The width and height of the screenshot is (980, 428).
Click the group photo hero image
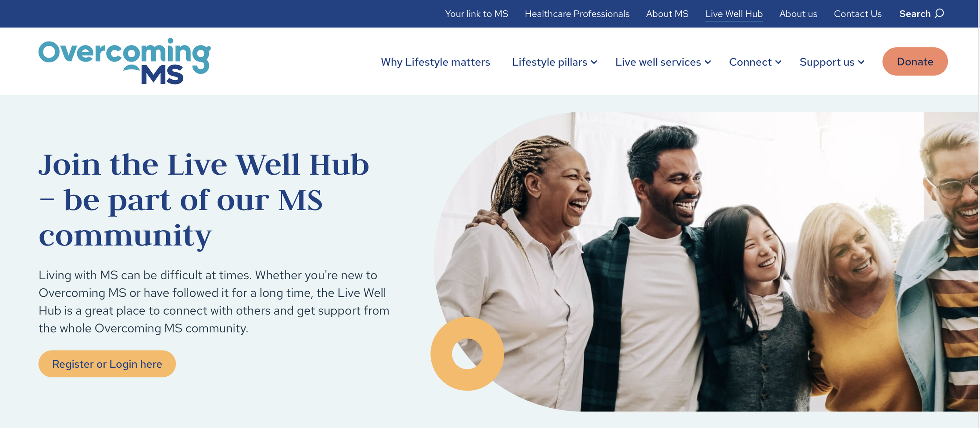[x=706, y=262]
